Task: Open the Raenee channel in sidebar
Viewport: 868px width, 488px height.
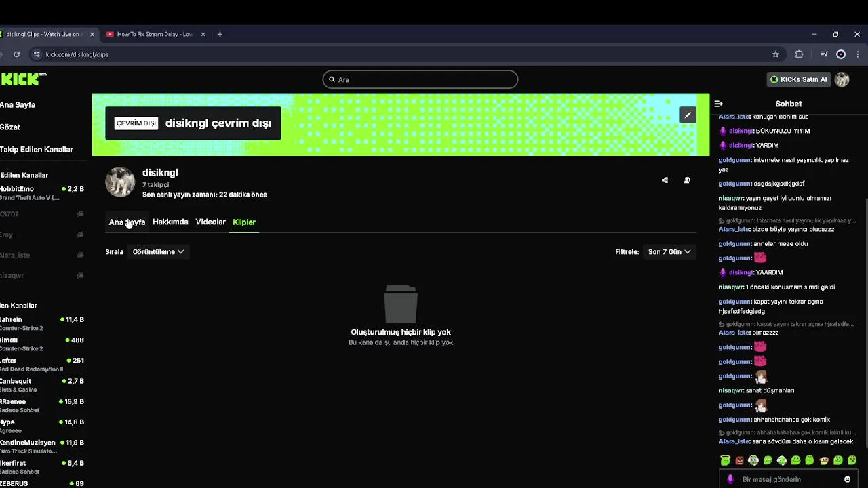Action: [x=42, y=405]
